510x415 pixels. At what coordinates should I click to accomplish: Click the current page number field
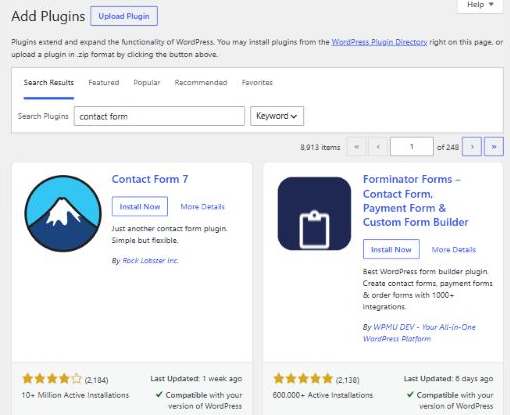tap(412, 147)
